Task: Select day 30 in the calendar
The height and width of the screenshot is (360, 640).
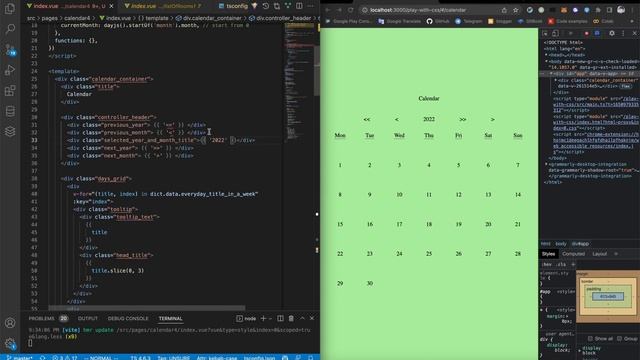Action: click(x=370, y=283)
